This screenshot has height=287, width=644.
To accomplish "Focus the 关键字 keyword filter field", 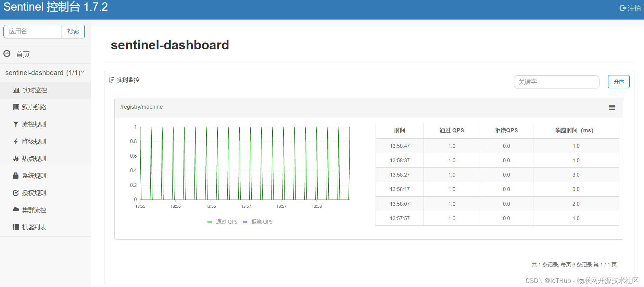I will click(556, 82).
